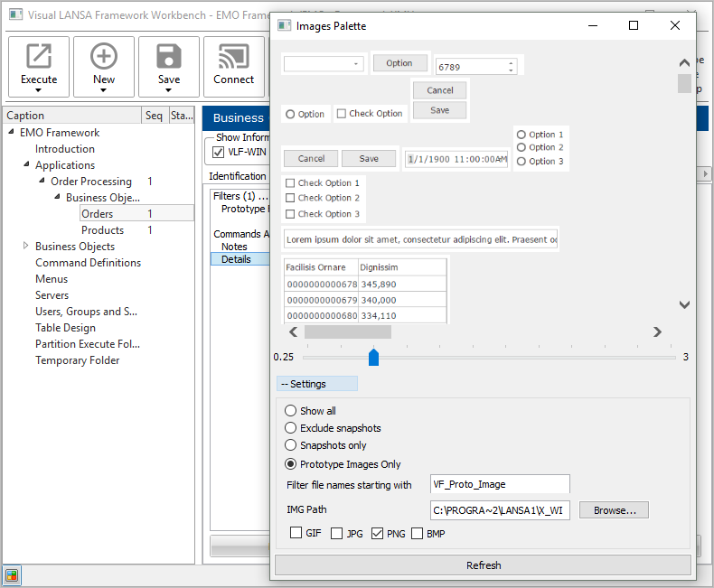Viewport: 714px width, 588px height.
Task: Click the Images Palette window icon
Action: (x=285, y=25)
